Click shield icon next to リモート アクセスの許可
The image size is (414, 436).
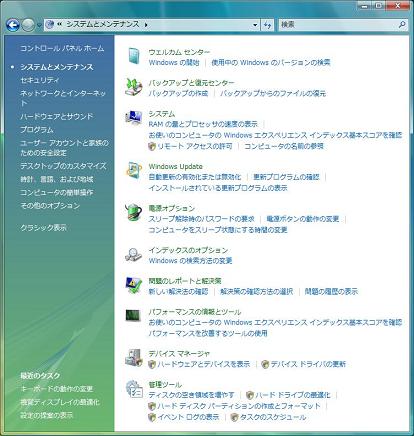pos(152,146)
